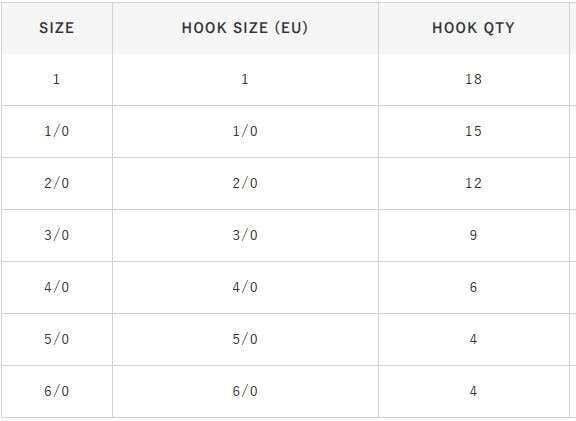Click EU hook size 2/0 cell
The width and height of the screenshot is (576, 421).
[x=245, y=183]
